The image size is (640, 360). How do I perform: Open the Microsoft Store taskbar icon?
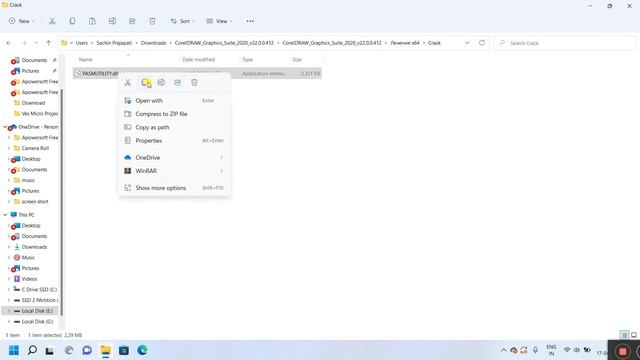pos(124,350)
